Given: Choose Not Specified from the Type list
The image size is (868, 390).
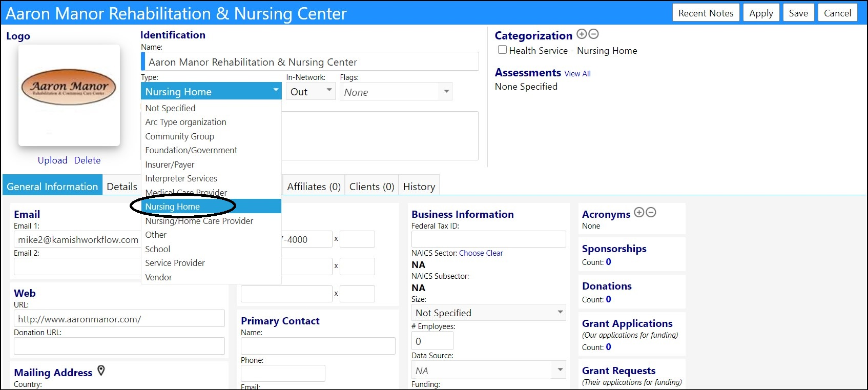Looking at the screenshot, I should [211, 108].
